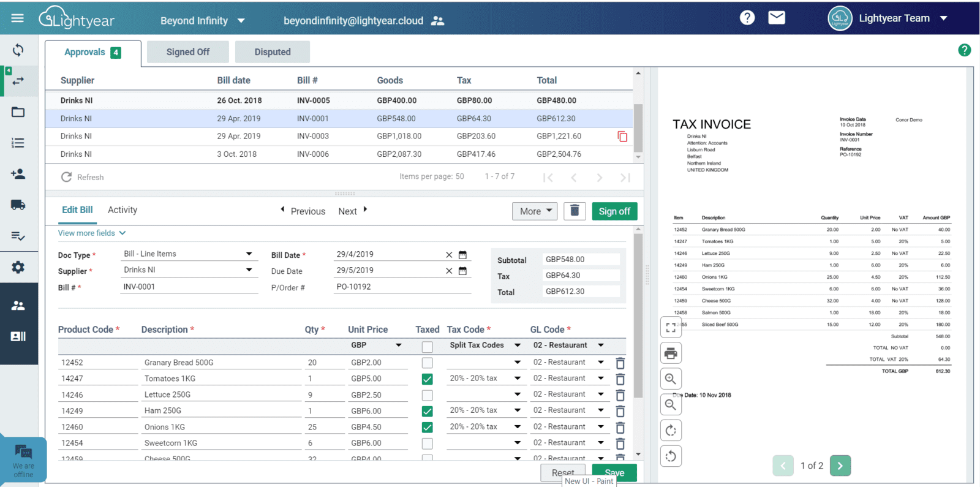Open the folder icon in sidebar
The height and width of the screenshot is (487, 980).
[18, 112]
